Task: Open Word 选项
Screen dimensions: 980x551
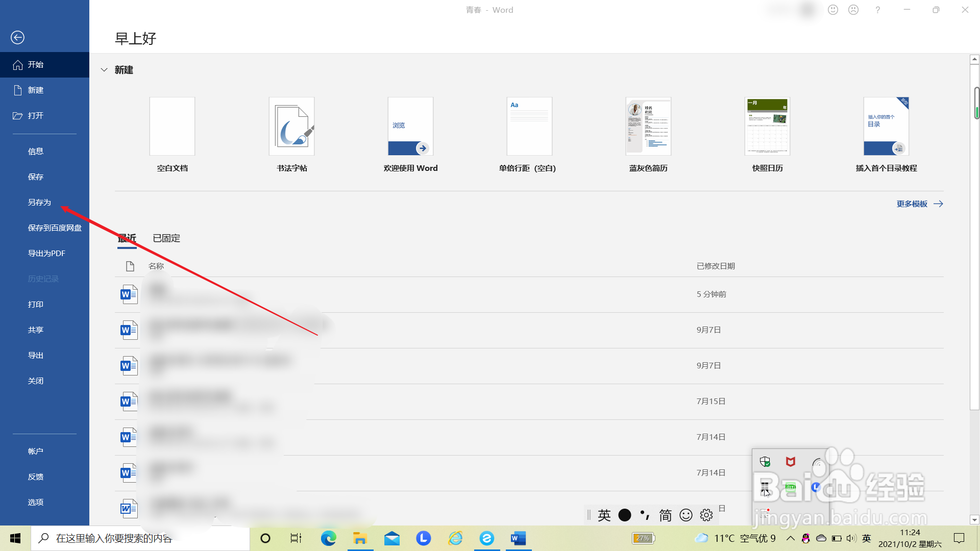Action: [44, 503]
